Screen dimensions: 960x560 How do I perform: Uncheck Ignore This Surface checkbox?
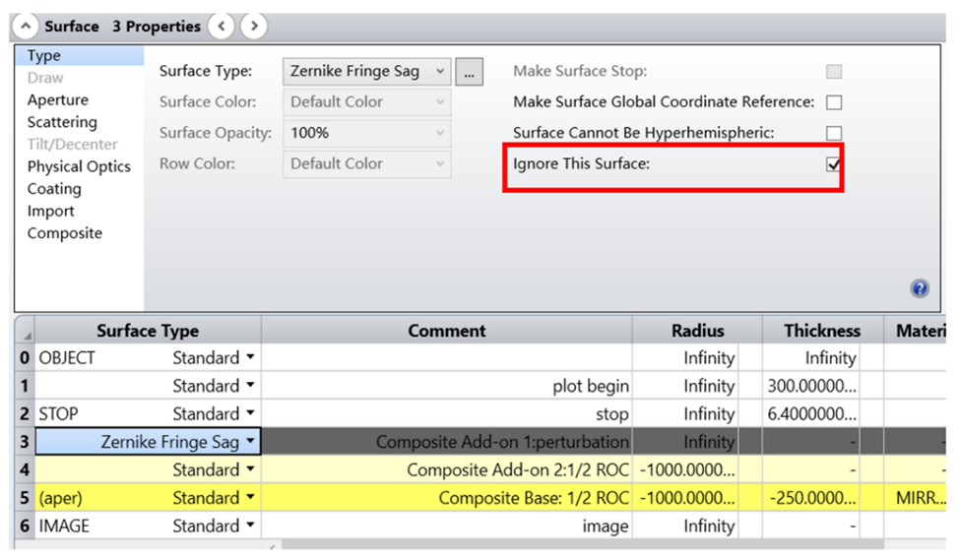[834, 164]
